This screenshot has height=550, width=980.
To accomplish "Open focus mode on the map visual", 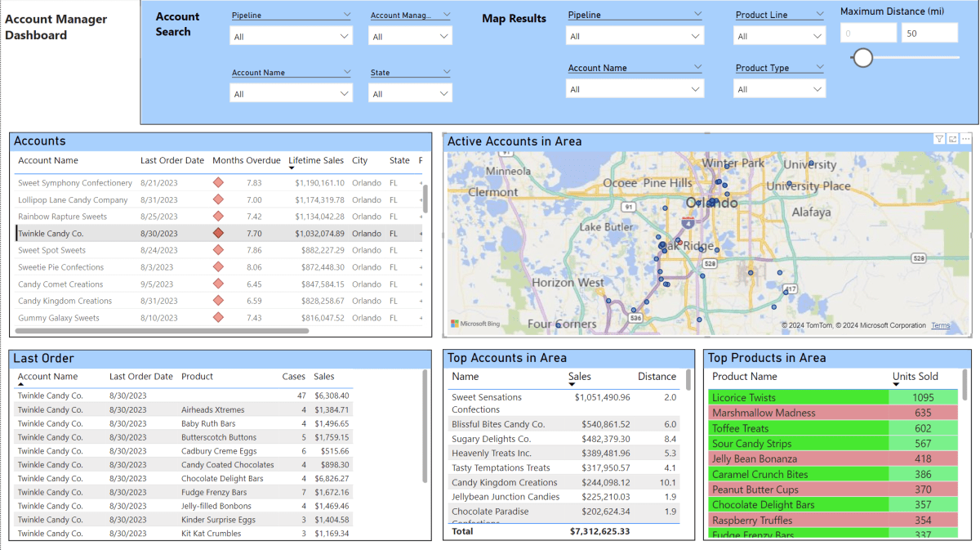I will point(951,138).
